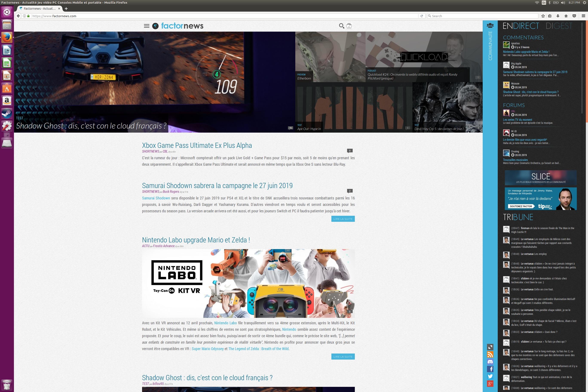Follow The Legend of Zelda Breath of the Wild link
The width and height of the screenshot is (588, 392).
pos(258,349)
